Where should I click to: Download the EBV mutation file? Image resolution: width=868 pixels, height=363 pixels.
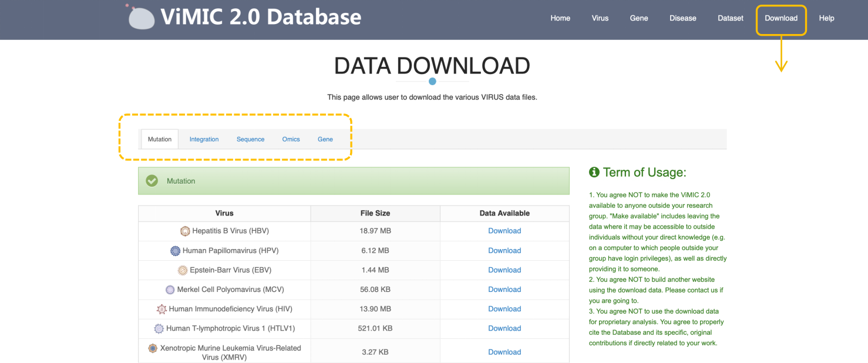(504, 270)
